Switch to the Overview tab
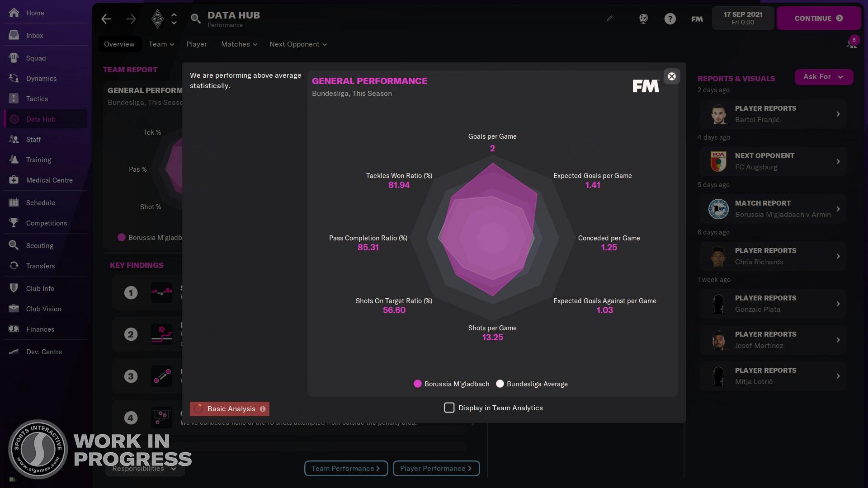The image size is (868, 488). click(x=119, y=44)
